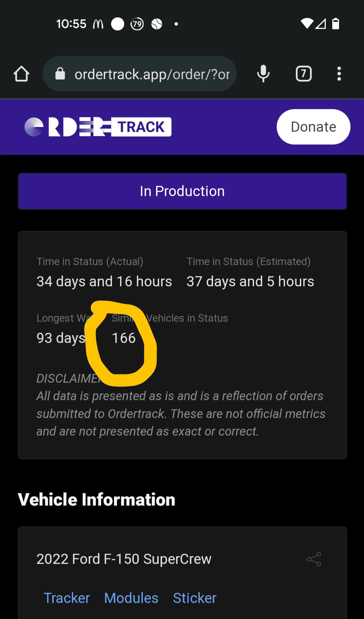
Task: Open the browser three-dot menu
Action: click(x=339, y=74)
